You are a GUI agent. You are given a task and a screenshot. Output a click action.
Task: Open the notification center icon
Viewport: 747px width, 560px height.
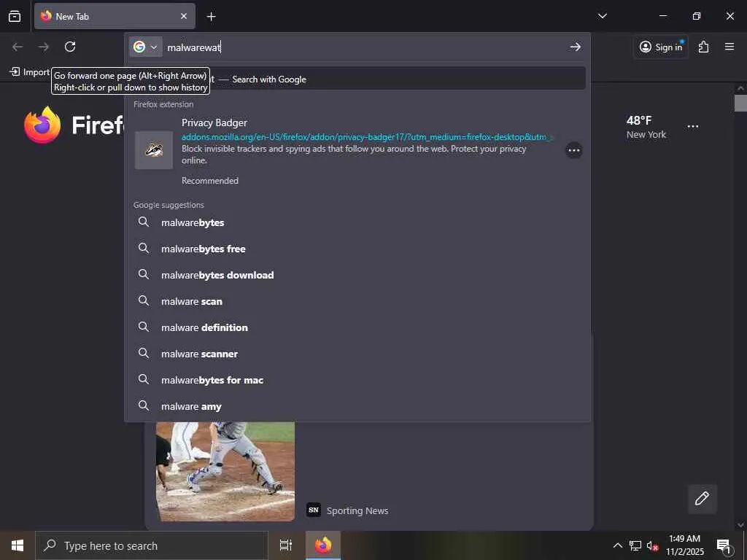coord(724,545)
